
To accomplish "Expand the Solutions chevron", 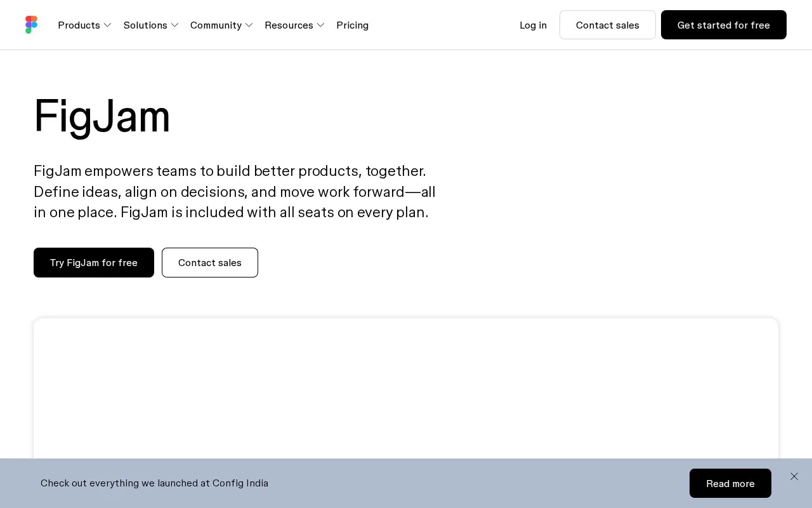I will click(175, 25).
